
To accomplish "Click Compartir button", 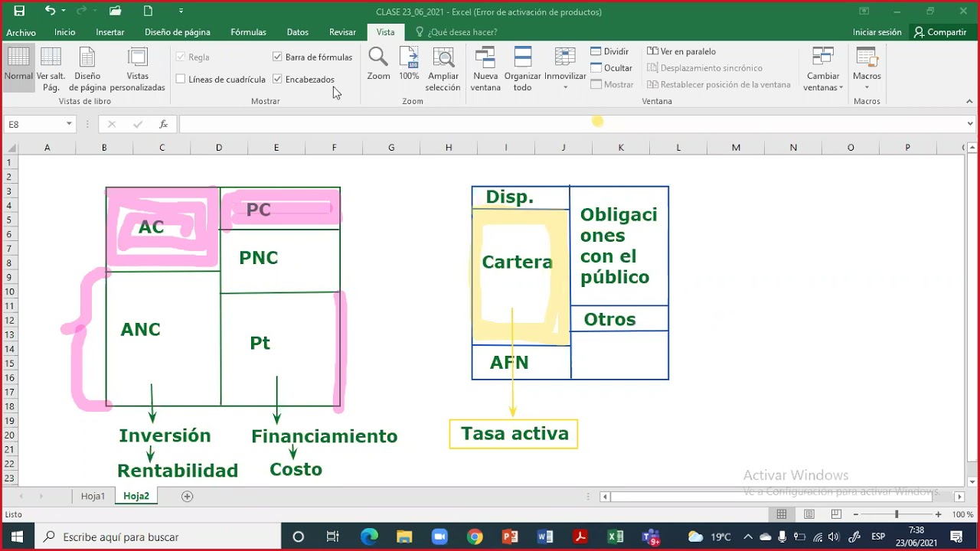I will tap(940, 32).
